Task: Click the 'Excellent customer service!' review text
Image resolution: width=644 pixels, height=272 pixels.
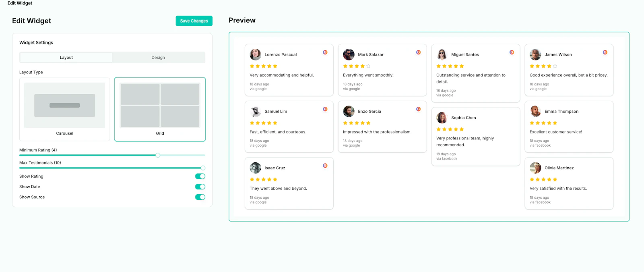Action: tap(556, 132)
